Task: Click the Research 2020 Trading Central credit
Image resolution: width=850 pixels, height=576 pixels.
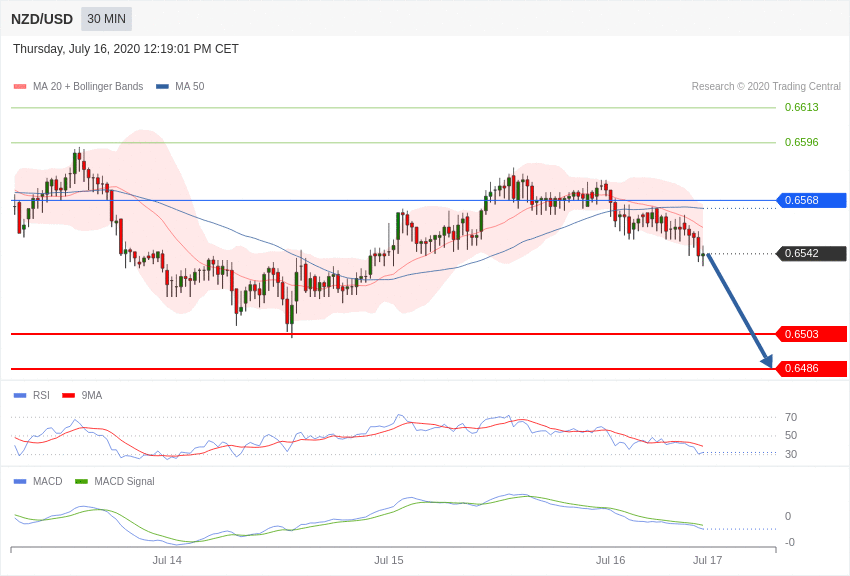Action: pos(766,86)
